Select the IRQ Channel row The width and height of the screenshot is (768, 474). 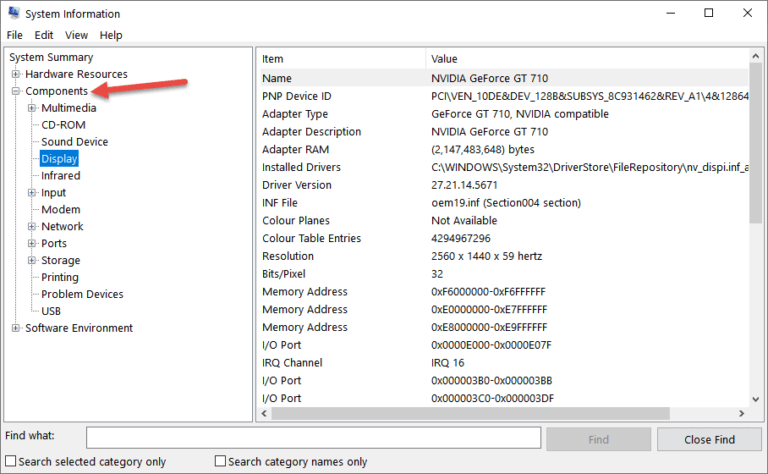click(503, 363)
